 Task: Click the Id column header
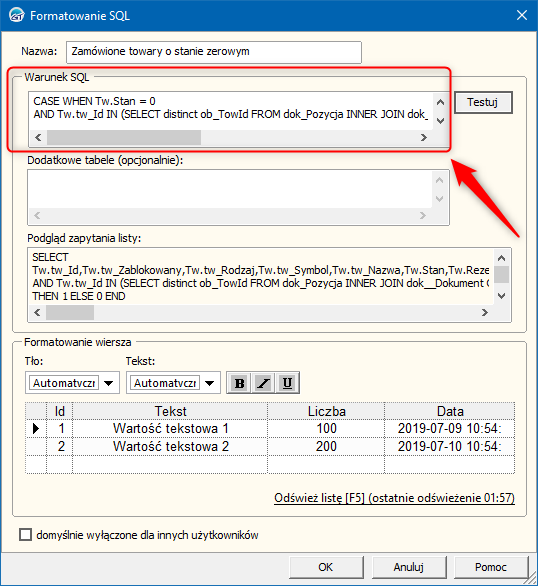[x=59, y=411]
